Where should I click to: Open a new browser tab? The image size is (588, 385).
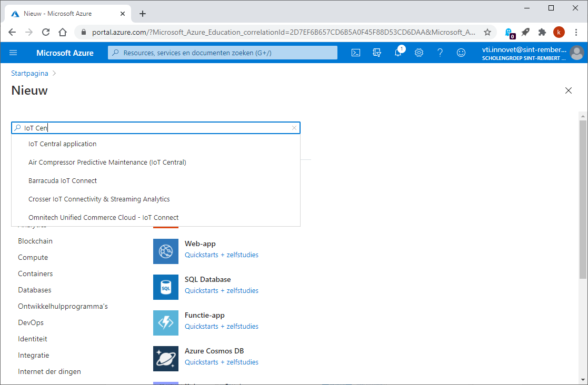143,14
